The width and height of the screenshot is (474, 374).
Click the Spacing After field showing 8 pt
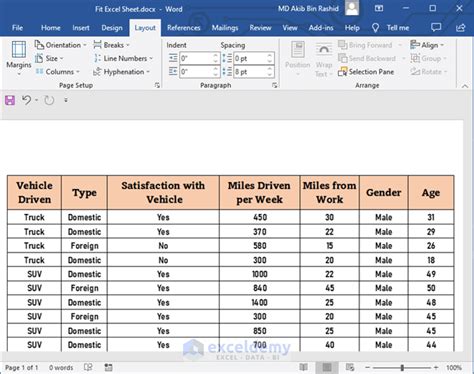(250, 72)
